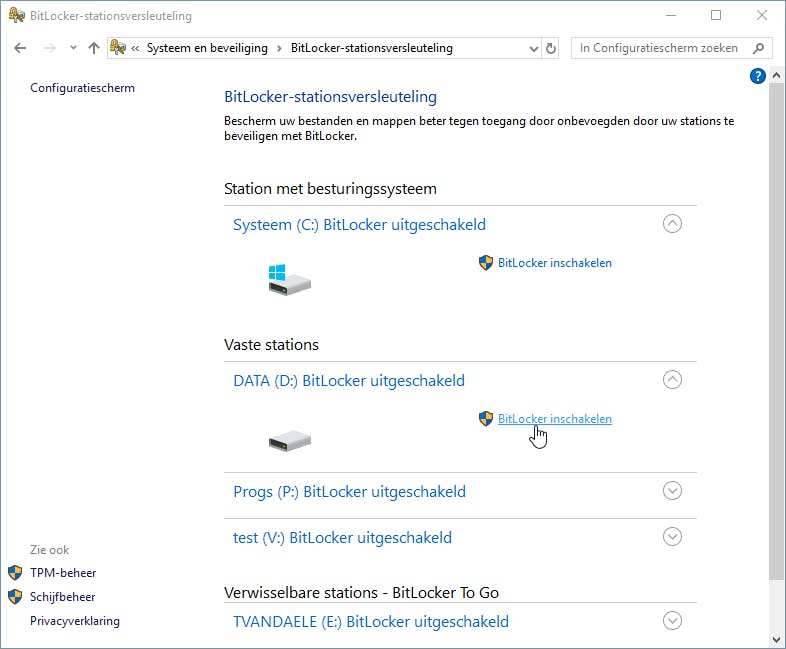This screenshot has width=786, height=649.
Task: Open Configuratiescherm link in sidebar
Action: (82, 88)
